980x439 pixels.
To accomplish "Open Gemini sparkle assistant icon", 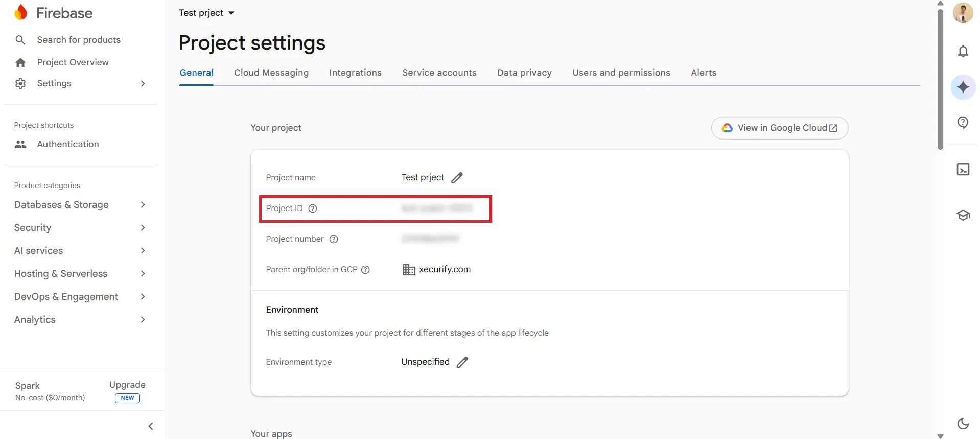I will point(963,87).
